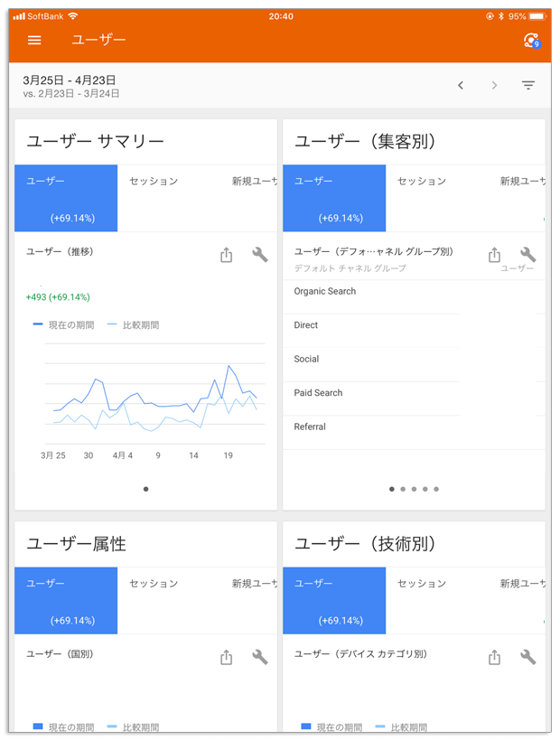Select セッション tab in ユーザー属性 card
The height and width of the screenshot is (741, 560).
169,601
